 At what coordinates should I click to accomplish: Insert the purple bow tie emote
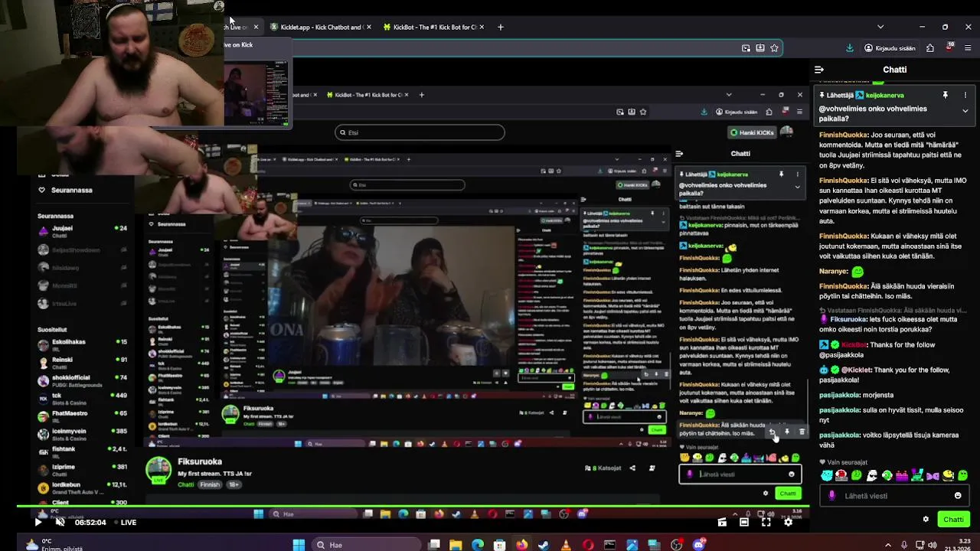(x=933, y=475)
